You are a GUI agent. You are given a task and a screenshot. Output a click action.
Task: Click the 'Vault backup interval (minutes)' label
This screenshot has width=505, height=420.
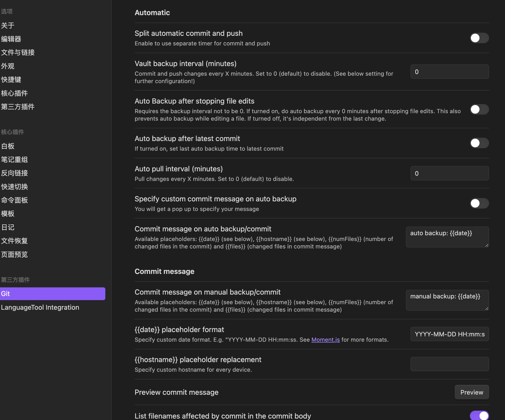186,63
